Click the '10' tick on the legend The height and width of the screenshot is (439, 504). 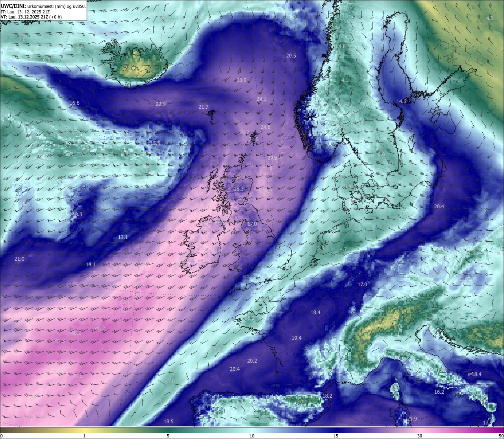(252, 436)
